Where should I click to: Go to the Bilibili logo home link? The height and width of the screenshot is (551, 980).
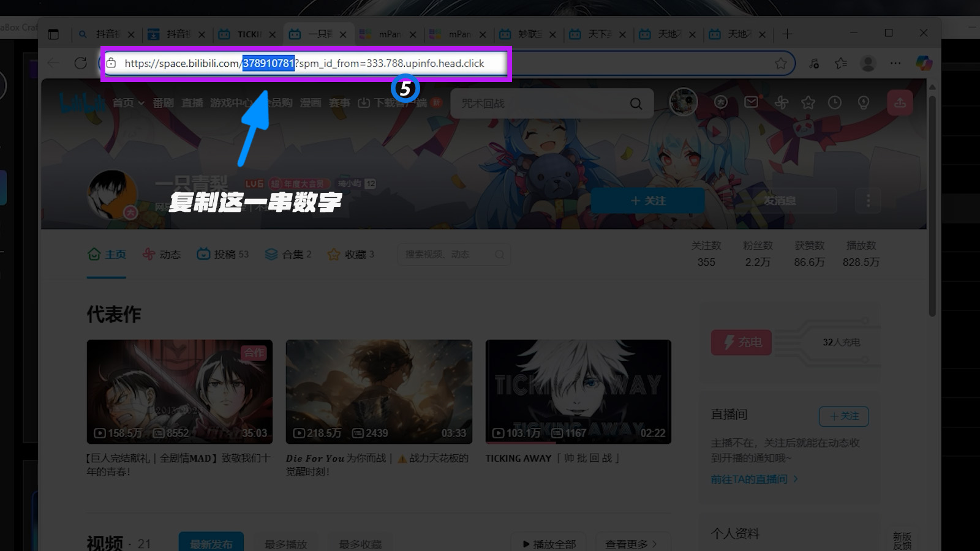pyautogui.click(x=83, y=102)
